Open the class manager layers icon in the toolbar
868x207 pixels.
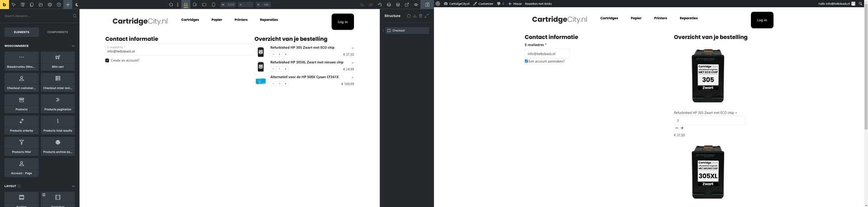[389, 5]
